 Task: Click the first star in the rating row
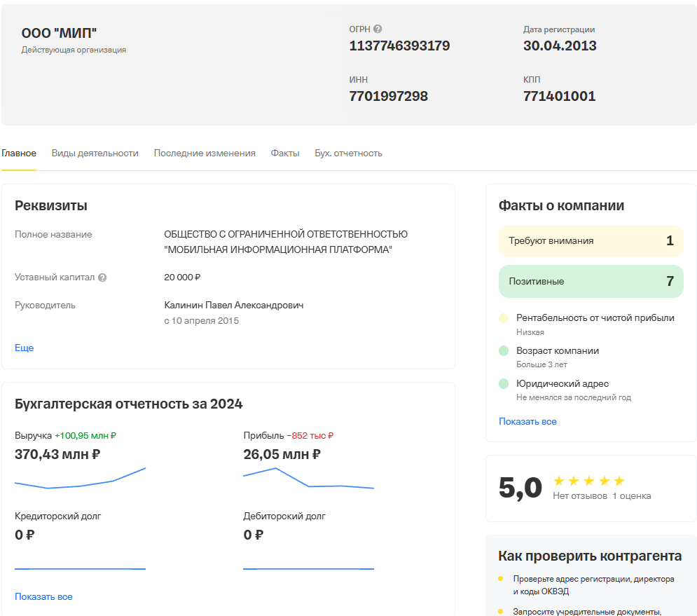pos(558,481)
